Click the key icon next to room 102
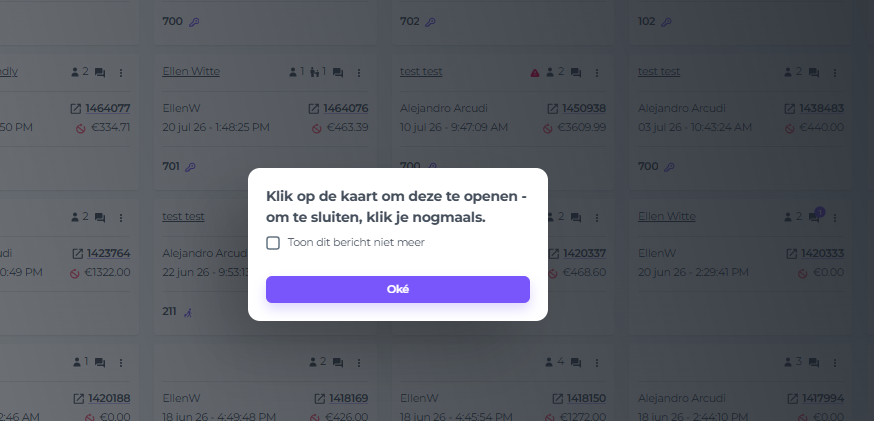The width and height of the screenshot is (874, 421). click(666, 22)
